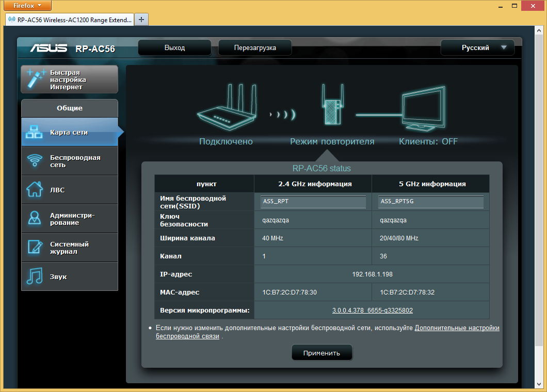Click Режим повторителя label

pos(332,141)
